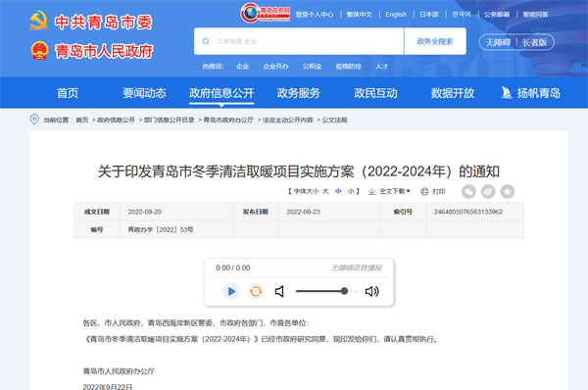Open the 政民互动 nav tab
Image resolution: width=588 pixels, height=390 pixels.
click(375, 93)
